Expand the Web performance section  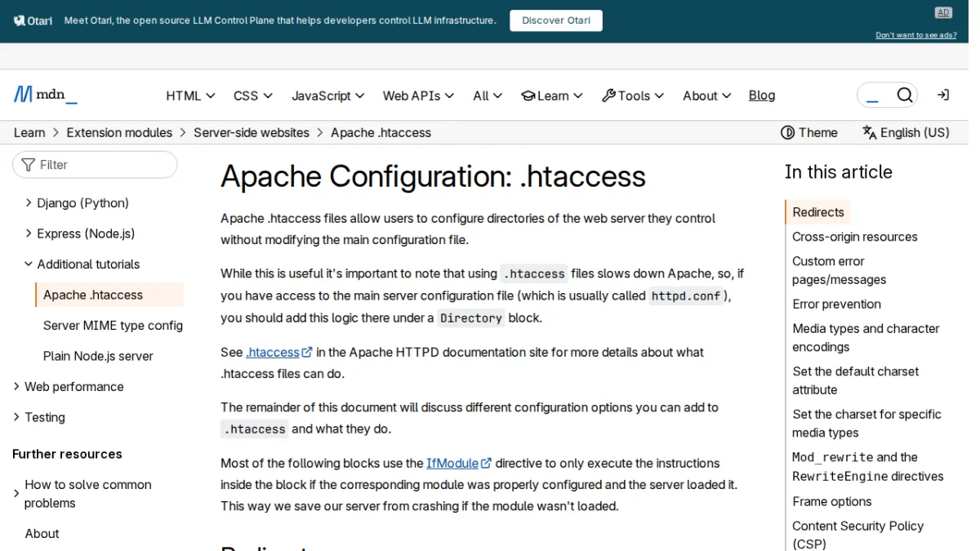(x=16, y=386)
